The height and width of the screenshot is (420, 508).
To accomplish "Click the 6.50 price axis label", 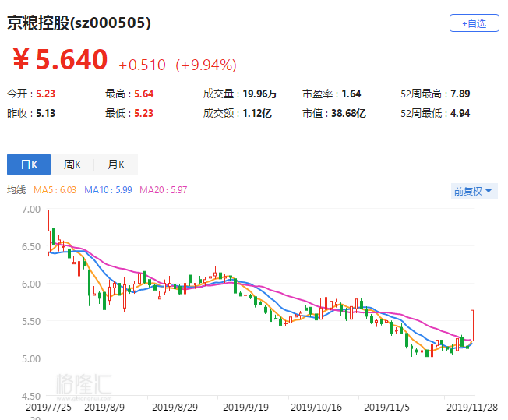I will [31, 246].
